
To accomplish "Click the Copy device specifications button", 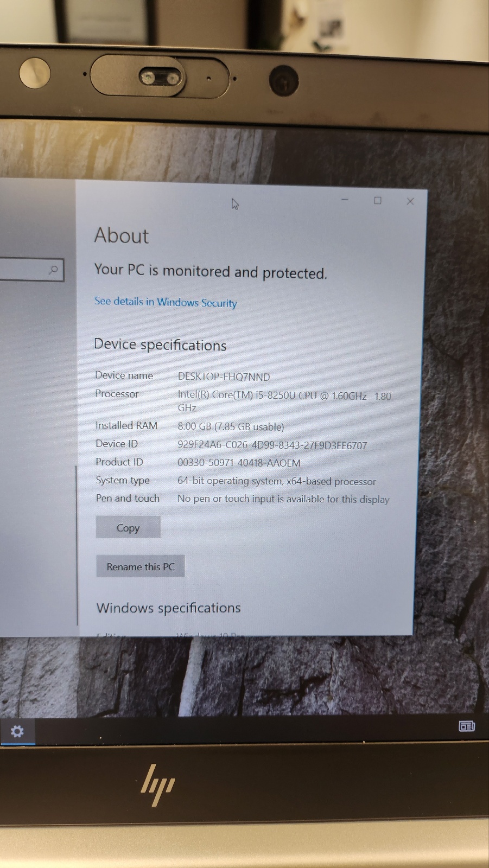I will 128,527.
